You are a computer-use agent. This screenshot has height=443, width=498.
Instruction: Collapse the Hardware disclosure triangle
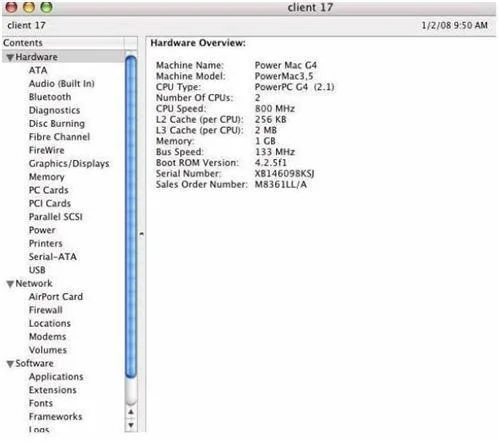pos(10,58)
